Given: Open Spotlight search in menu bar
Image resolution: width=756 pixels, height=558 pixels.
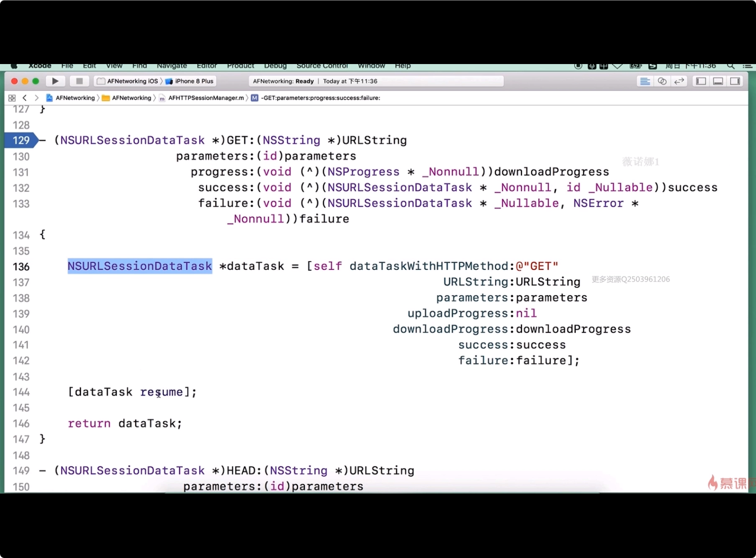Looking at the screenshot, I should click(731, 66).
